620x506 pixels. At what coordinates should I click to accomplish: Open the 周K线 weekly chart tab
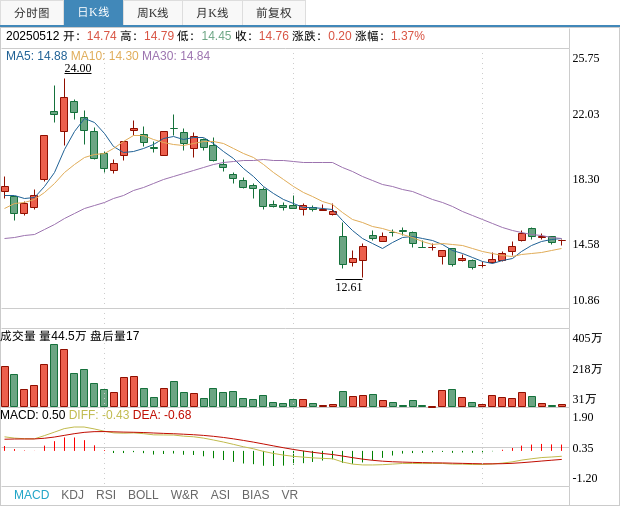click(153, 13)
